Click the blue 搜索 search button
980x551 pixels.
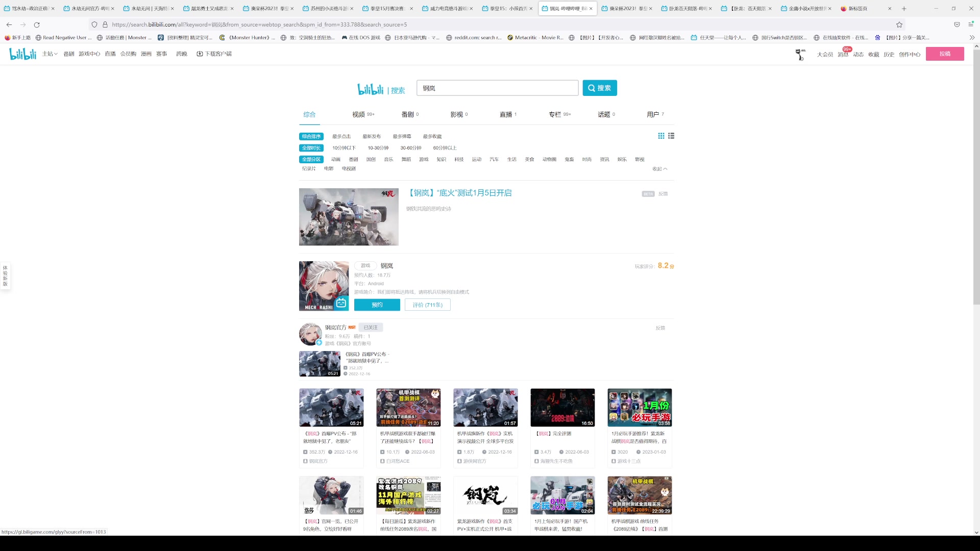coord(599,88)
